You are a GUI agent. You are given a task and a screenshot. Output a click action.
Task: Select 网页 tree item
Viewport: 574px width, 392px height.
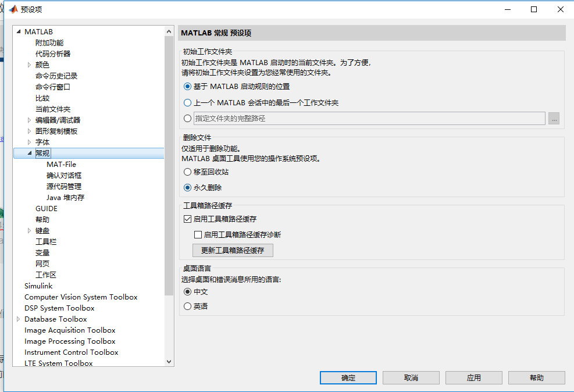(x=42, y=264)
